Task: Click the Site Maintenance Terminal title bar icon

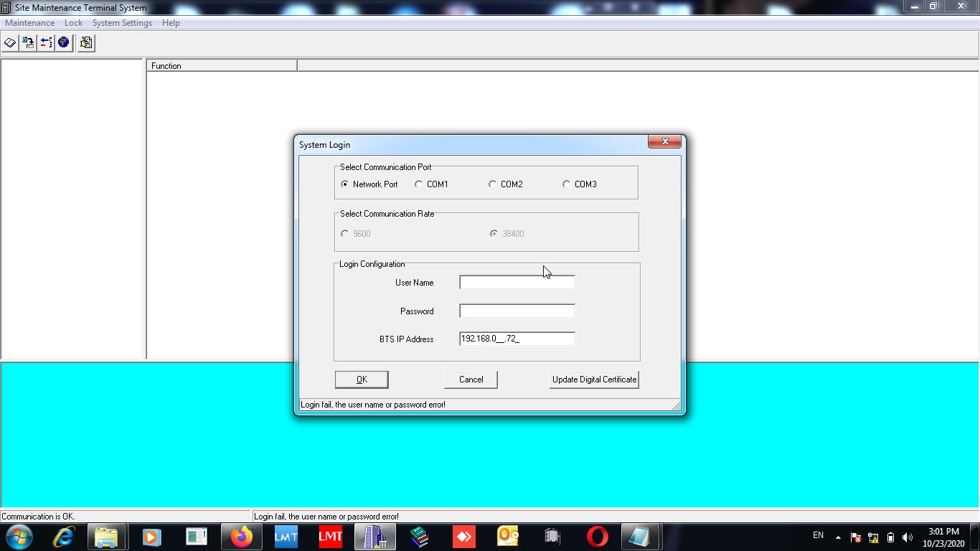Action: (6, 7)
